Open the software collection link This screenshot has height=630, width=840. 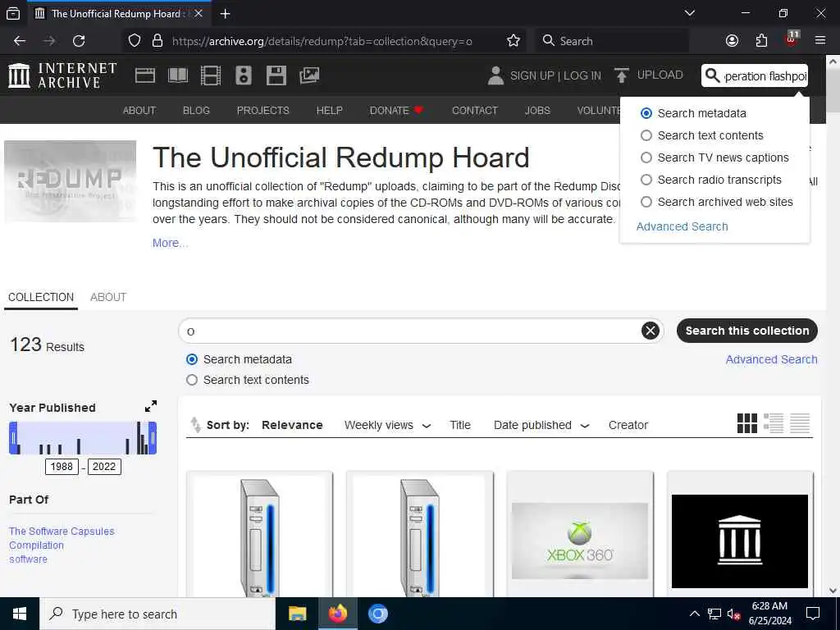coord(28,559)
